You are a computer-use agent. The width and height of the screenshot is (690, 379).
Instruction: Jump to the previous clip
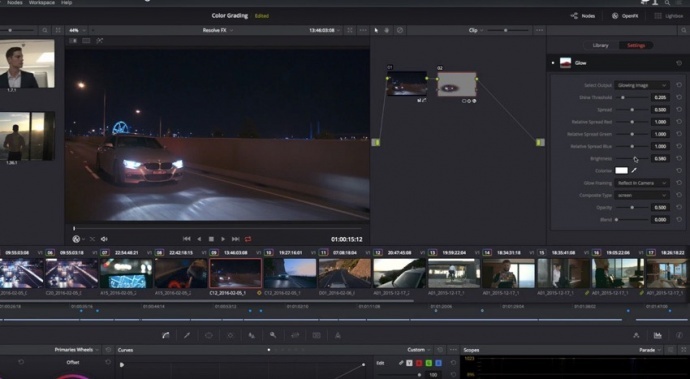coord(187,239)
